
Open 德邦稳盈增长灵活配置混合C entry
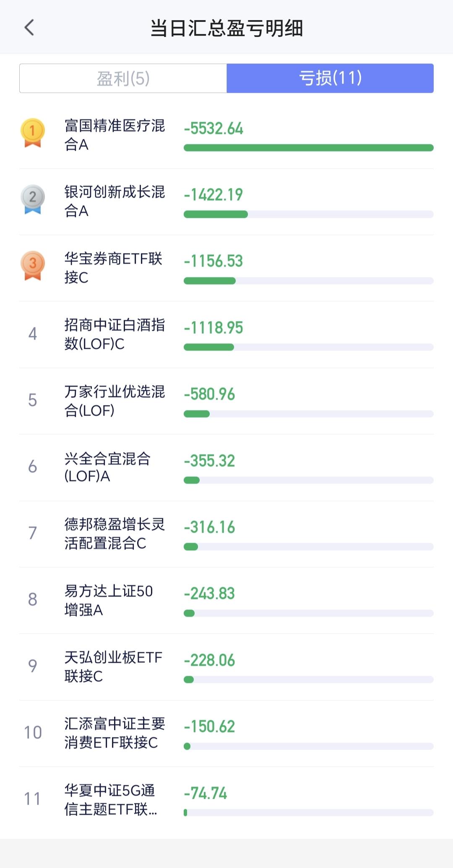pos(226,534)
